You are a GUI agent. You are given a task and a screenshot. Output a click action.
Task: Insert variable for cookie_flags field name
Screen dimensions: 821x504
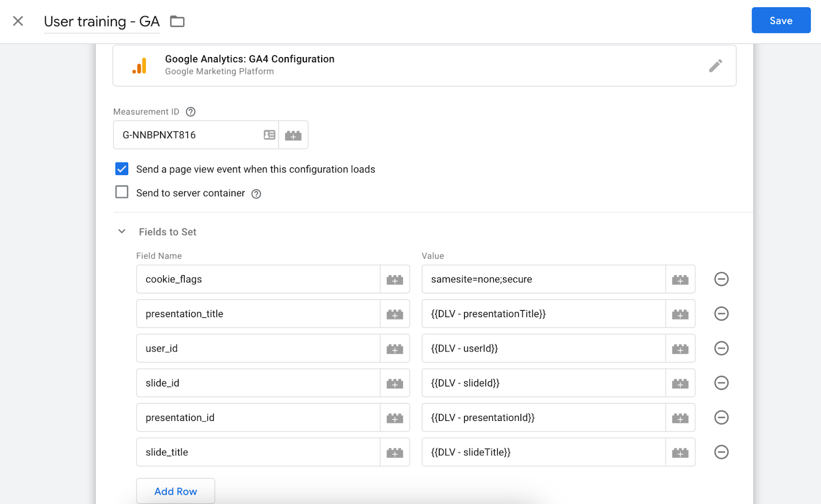point(395,279)
